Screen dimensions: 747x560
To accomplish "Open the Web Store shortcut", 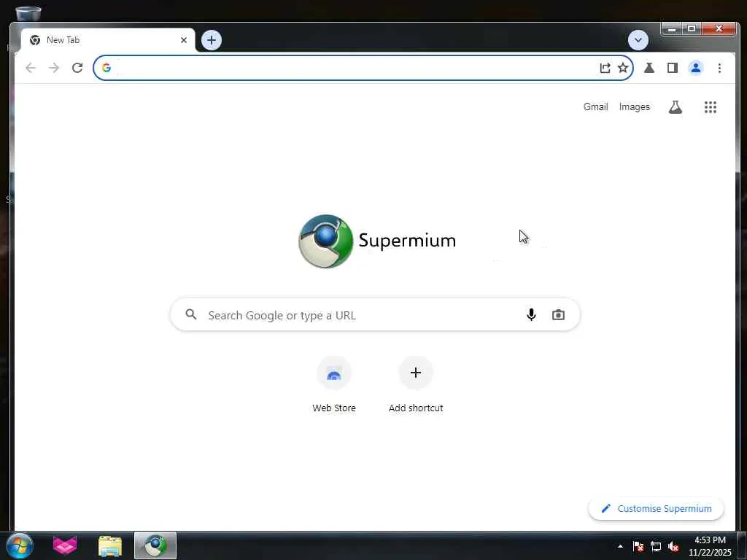I will (x=334, y=373).
